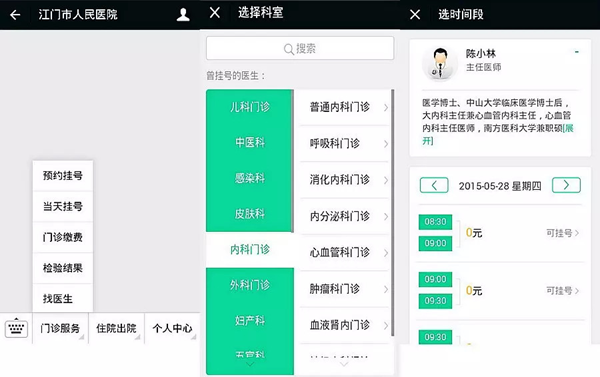
Task: Expand doctor bio via 展开 link
Action: tap(498, 134)
